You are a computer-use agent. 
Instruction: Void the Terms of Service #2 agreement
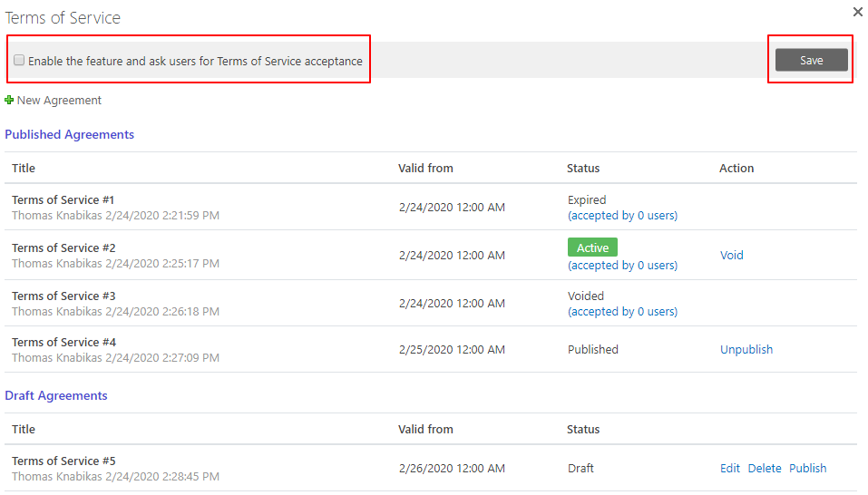click(x=731, y=255)
